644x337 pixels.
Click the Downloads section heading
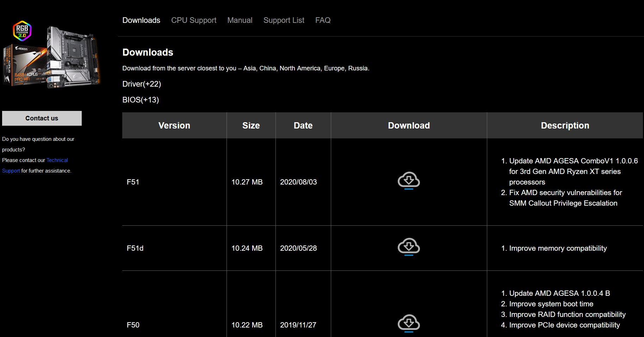pyautogui.click(x=148, y=52)
